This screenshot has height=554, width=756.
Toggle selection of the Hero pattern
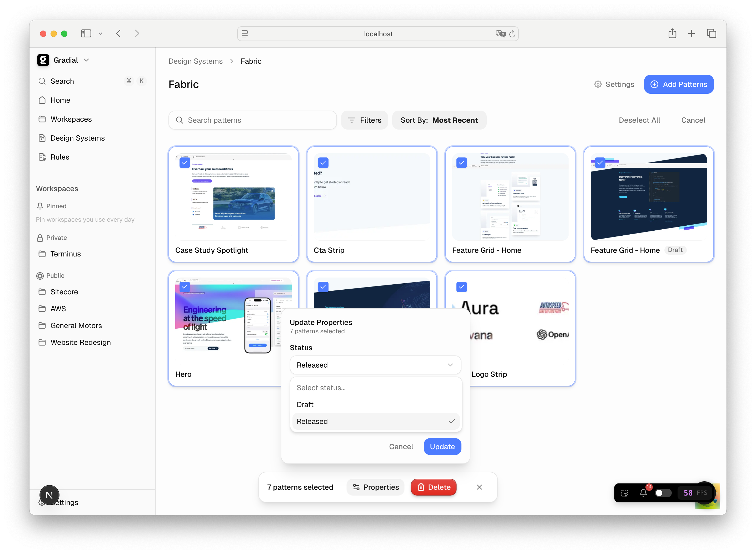[185, 287]
